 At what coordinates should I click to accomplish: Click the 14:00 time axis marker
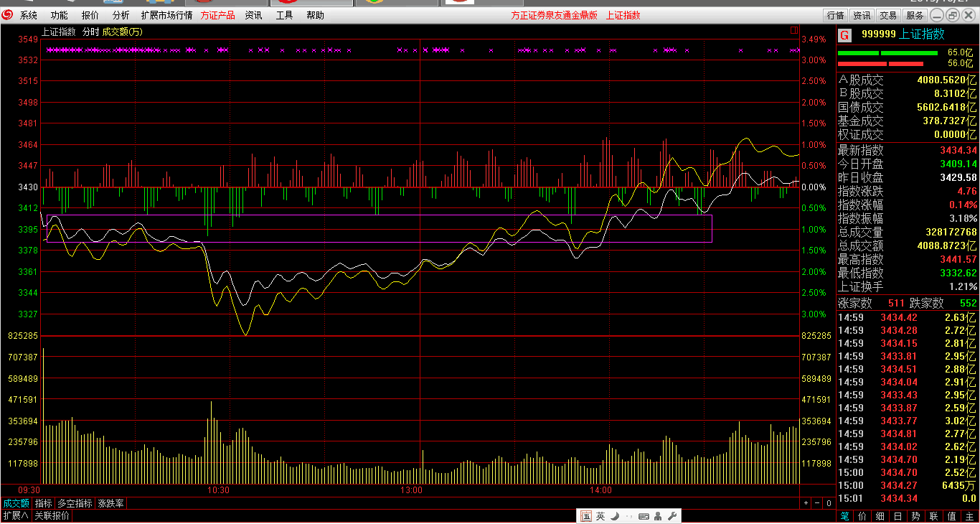point(601,490)
